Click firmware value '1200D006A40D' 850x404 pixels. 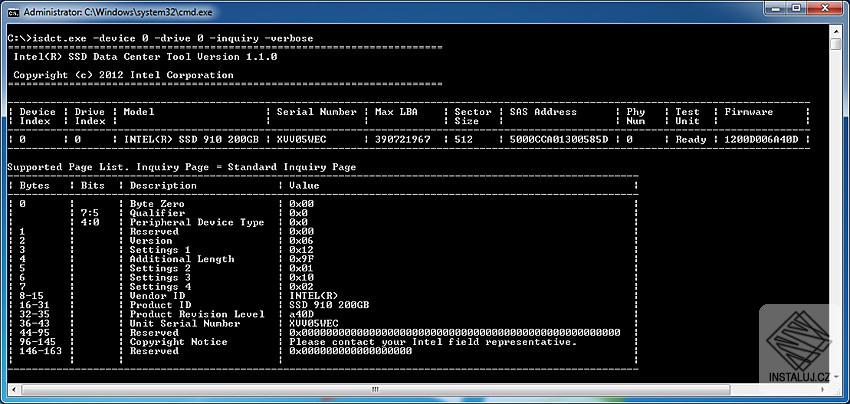click(x=762, y=139)
